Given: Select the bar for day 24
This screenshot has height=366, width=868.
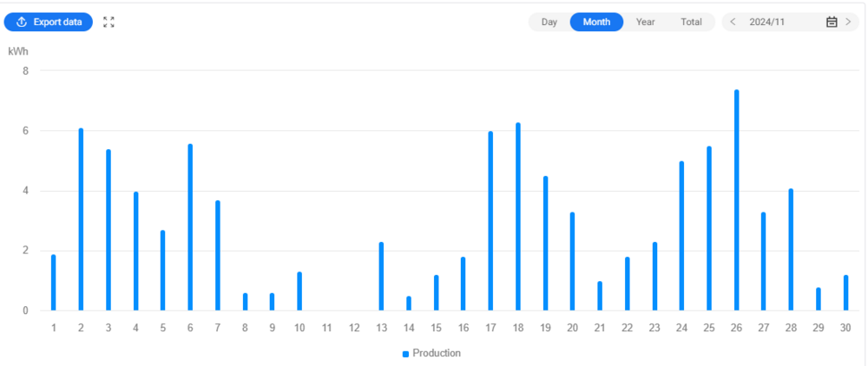Looking at the screenshot, I should coord(681,236).
